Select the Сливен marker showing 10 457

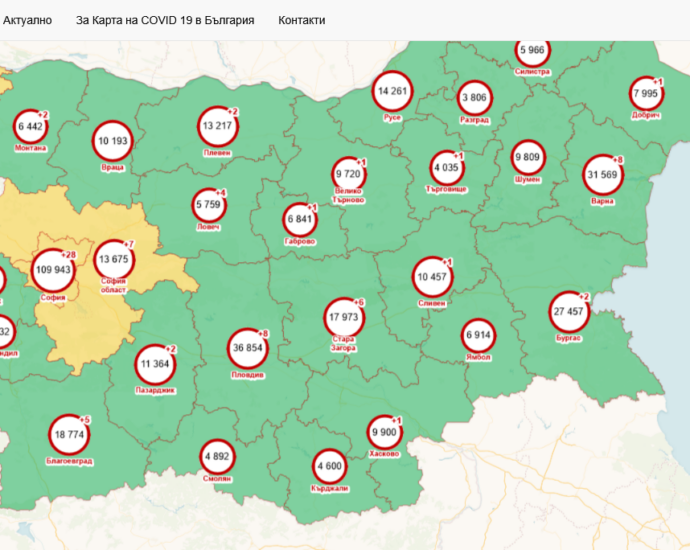click(x=432, y=277)
